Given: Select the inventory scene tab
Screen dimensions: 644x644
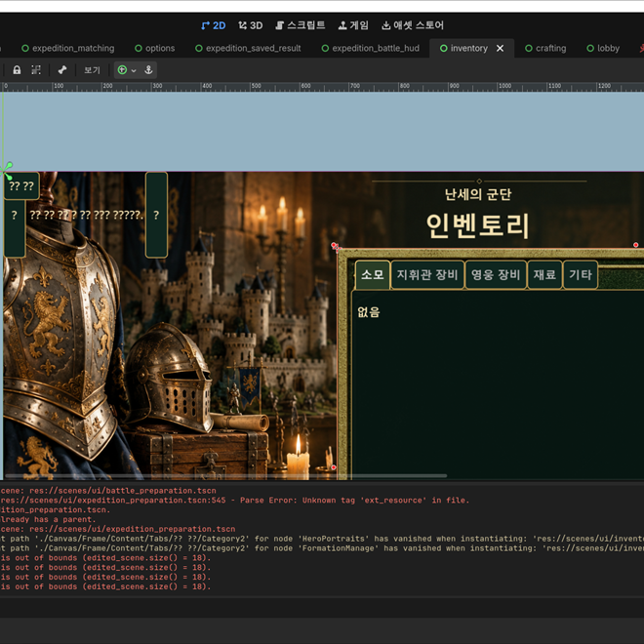Looking at the screenshot, I should click(468, 49).
